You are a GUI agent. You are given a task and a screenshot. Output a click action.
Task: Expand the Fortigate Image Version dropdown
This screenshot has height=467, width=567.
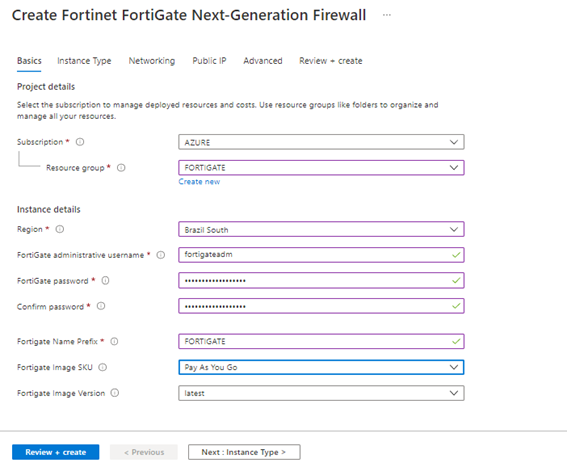click(321, 393)
